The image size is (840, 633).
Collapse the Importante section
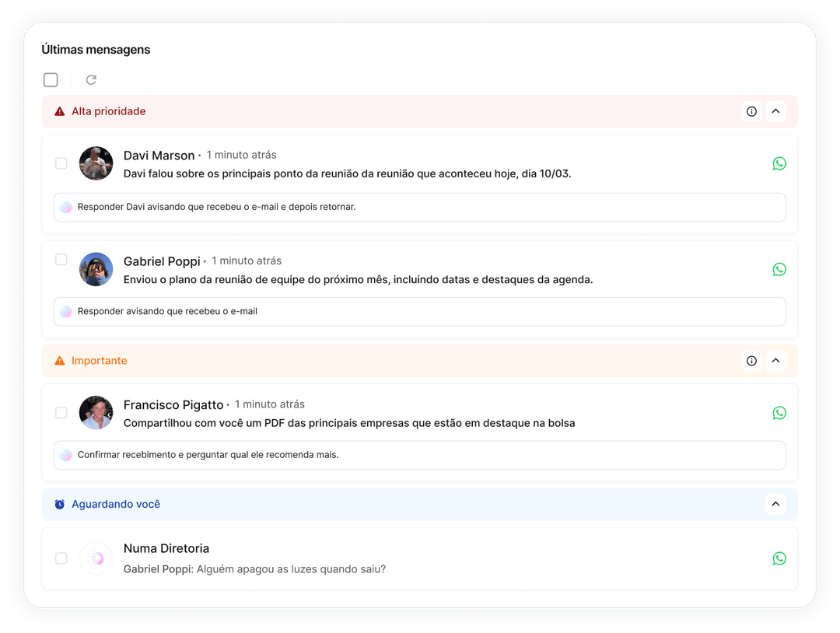775,360
